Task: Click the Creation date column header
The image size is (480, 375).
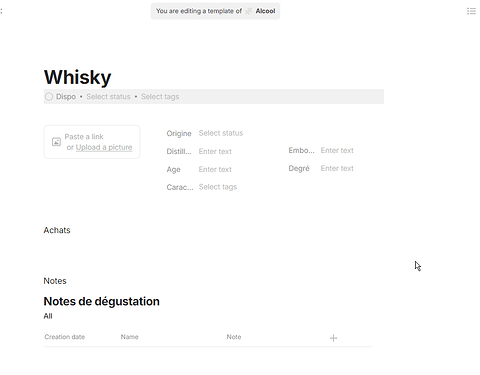Action: coord(65,337)
